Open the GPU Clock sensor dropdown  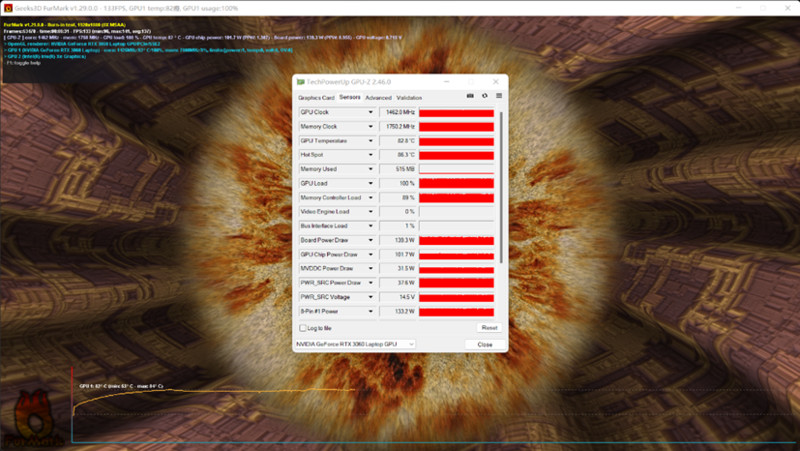pos(370,112)
